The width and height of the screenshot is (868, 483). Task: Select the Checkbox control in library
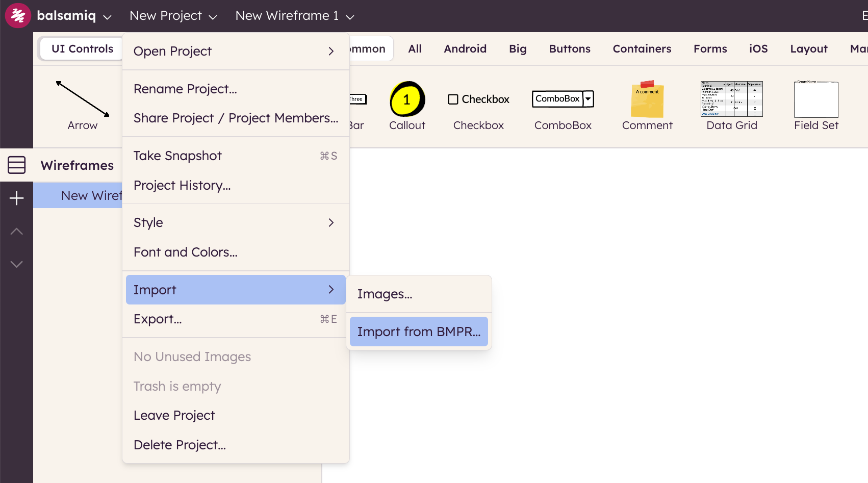(478, 99)
